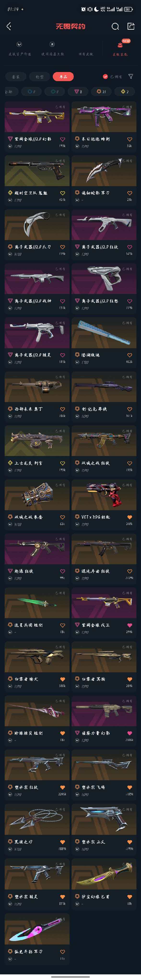Select the 单品 tab
141x980 pixels.
coord(63,77)
